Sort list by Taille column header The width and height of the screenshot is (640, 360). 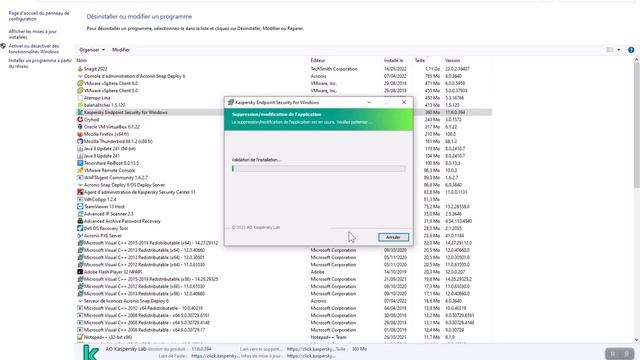[420, 60]
